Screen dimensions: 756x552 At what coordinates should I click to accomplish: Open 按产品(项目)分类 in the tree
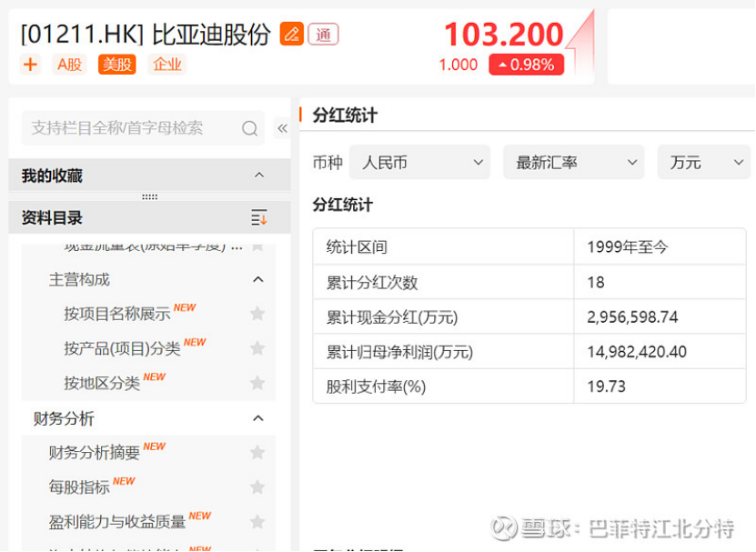pos(122,348)
